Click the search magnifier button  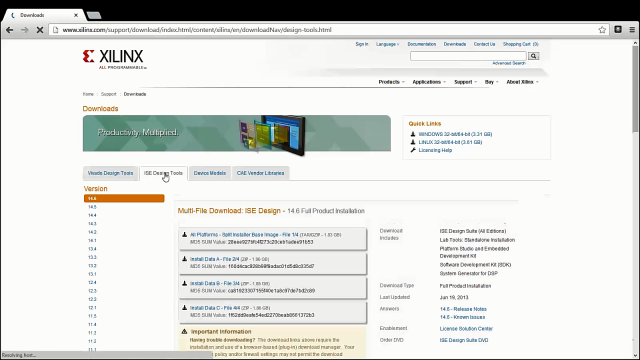[x=533, y=56]
